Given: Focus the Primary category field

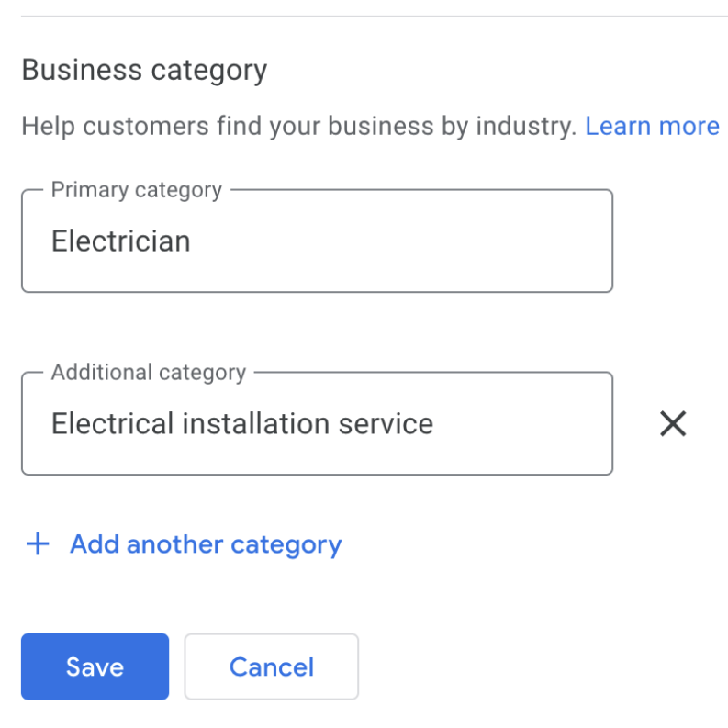Looking at the screenshot, I should click(x=317, y=241).
